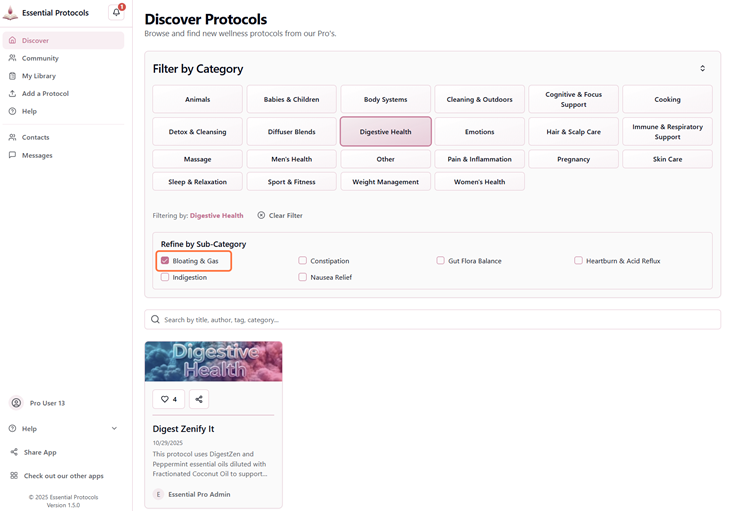Choose the Immune & Respiratory Support category
The width and height of the screenshot is (730, 511).
667,132
